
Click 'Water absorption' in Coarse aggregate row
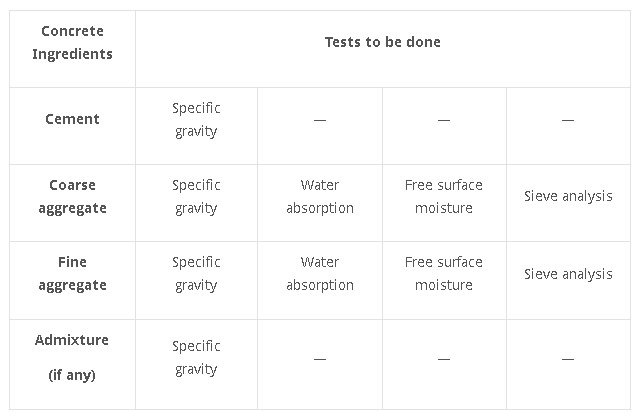click(x=320, y=196)
